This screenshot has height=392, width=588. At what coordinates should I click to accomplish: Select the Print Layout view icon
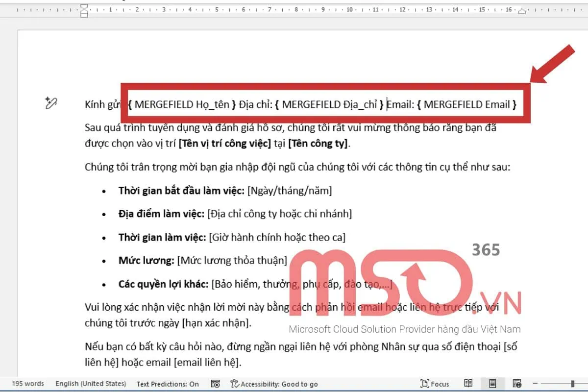pos(491,384)
